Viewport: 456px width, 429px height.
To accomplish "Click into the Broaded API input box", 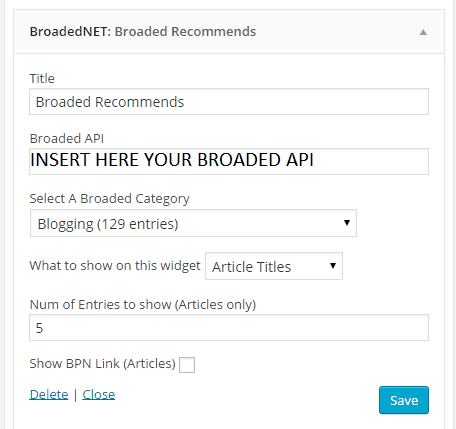I will coord(229,161).
